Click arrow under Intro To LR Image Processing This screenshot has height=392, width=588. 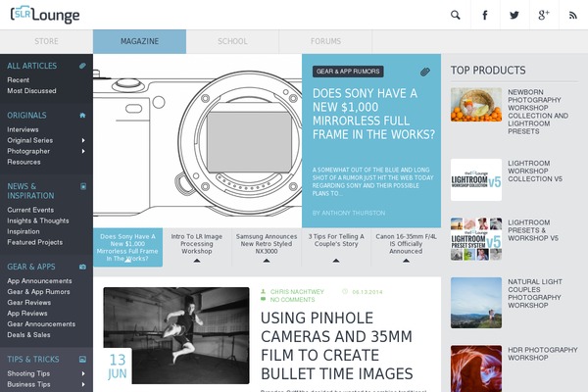tap(197, 261)
